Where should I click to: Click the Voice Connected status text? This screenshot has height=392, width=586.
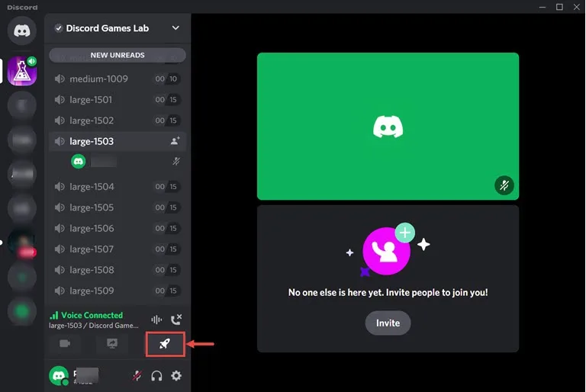point(92,316)
